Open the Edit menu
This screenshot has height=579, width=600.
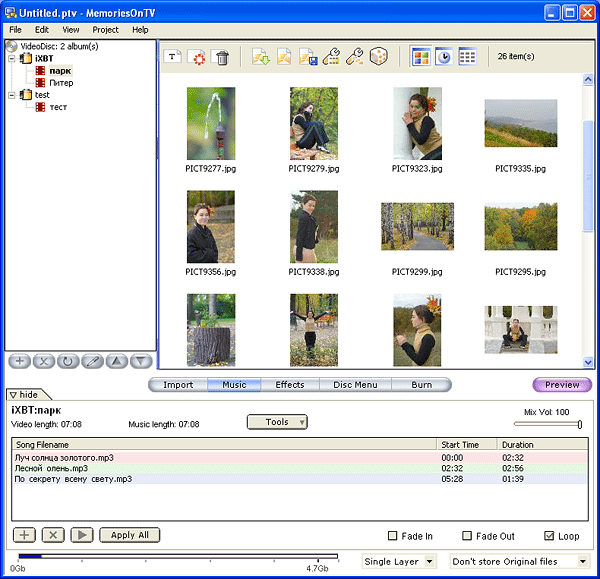click(x=42, y=30)
